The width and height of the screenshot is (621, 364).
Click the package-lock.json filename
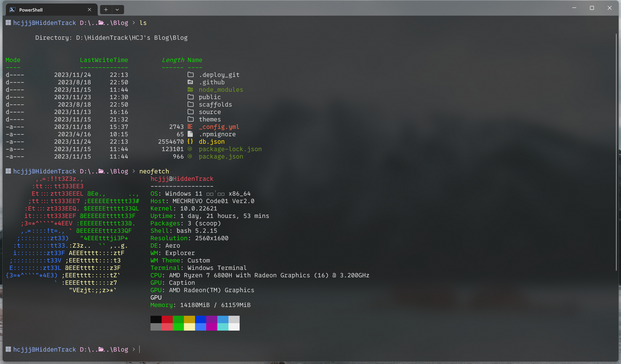230,149
